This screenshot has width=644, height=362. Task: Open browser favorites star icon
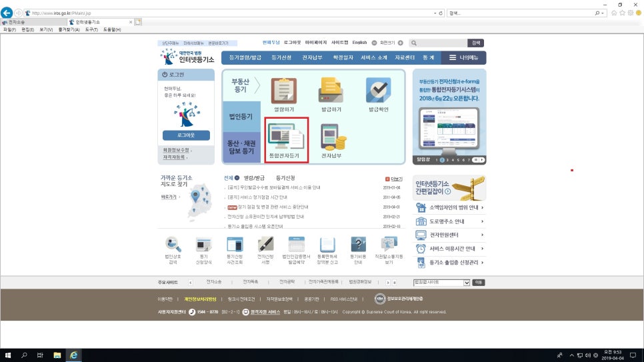pyautogui.click(x=622, y=13)
